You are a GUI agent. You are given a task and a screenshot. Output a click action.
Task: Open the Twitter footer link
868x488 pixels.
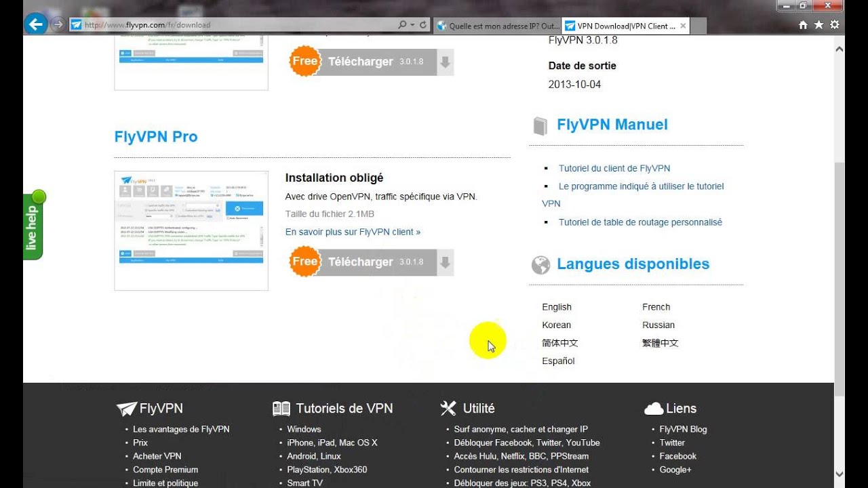[673, 443]
